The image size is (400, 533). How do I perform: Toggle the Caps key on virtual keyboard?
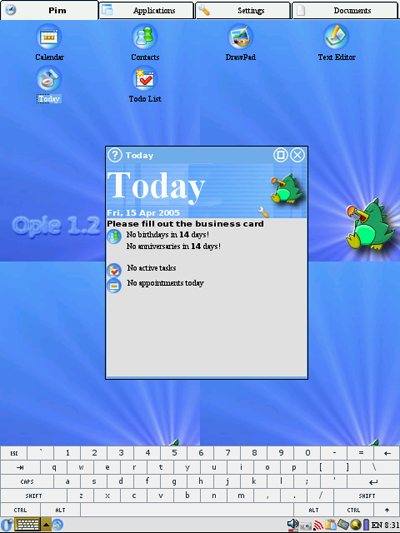27,482
